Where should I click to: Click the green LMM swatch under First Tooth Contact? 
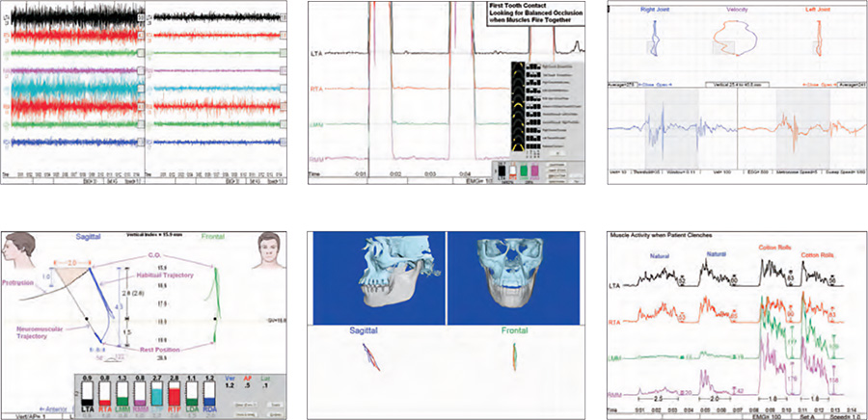(x=524, y=171)
